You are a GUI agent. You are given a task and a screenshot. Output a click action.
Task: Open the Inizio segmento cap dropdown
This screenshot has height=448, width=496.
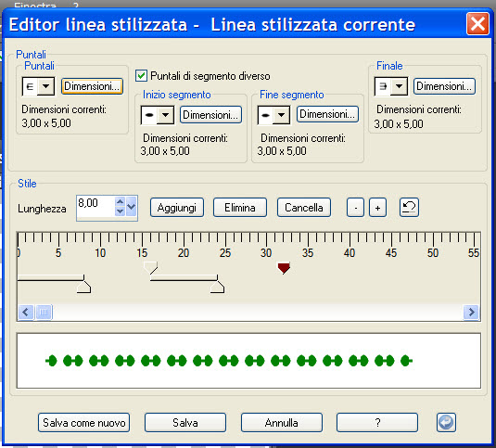pos(165,115)
